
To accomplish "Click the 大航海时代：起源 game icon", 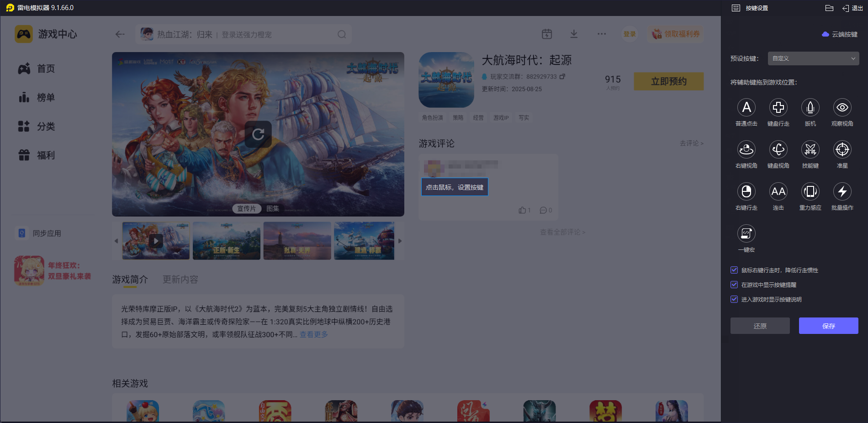I will click(x=446, y=79).
